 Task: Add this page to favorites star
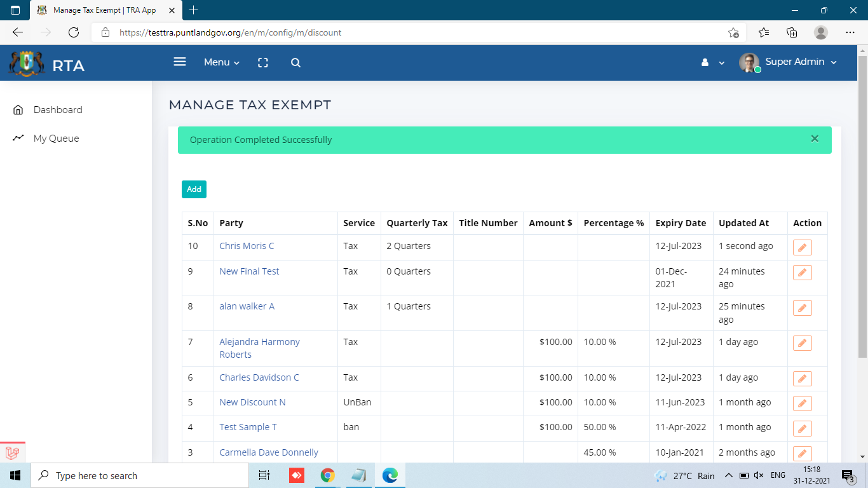point(733,32)
